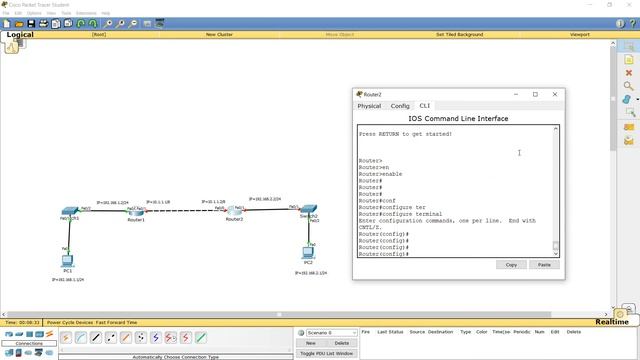This screenshot has width=640, height=360.
Task: Select the Add Simple PDU envelope icon
Action: coord(629,127)
